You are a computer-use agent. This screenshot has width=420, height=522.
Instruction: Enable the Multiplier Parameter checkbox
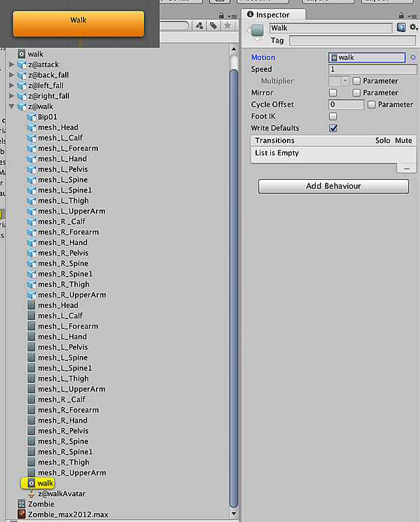(356, 81)
